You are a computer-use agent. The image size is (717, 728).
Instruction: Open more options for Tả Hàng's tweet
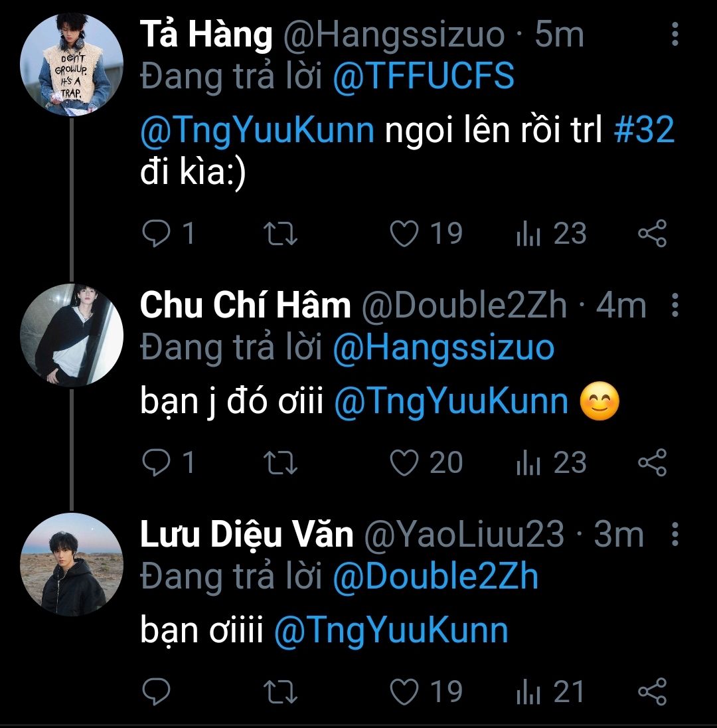tap(675, 34)
